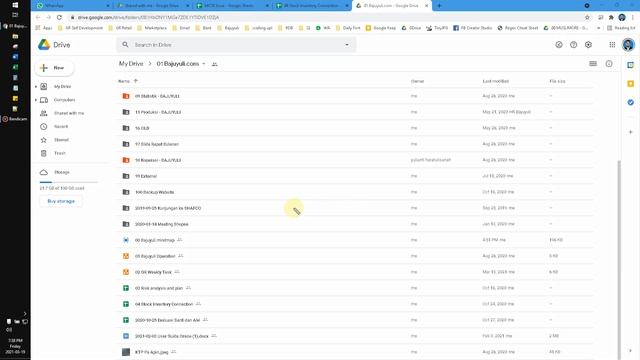Open the Windows Start button
The image size is (640, 360).
(15, 5)
